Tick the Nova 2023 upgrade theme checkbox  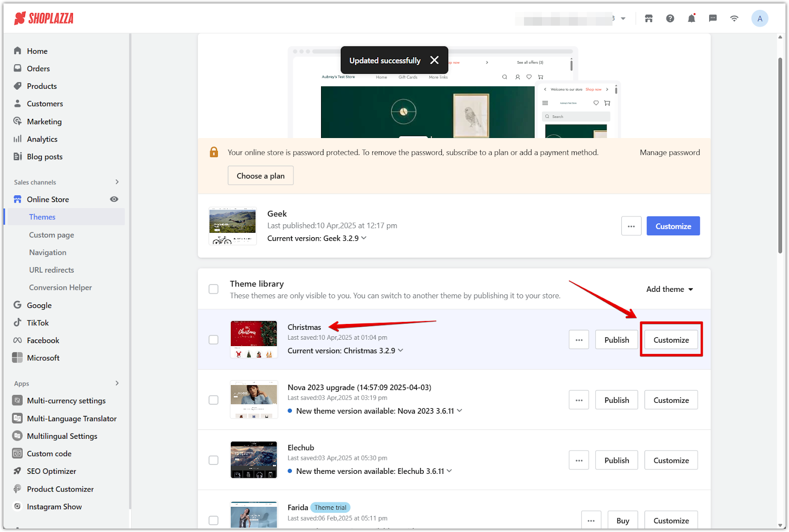pyautogui.click(x=214, y=400)
